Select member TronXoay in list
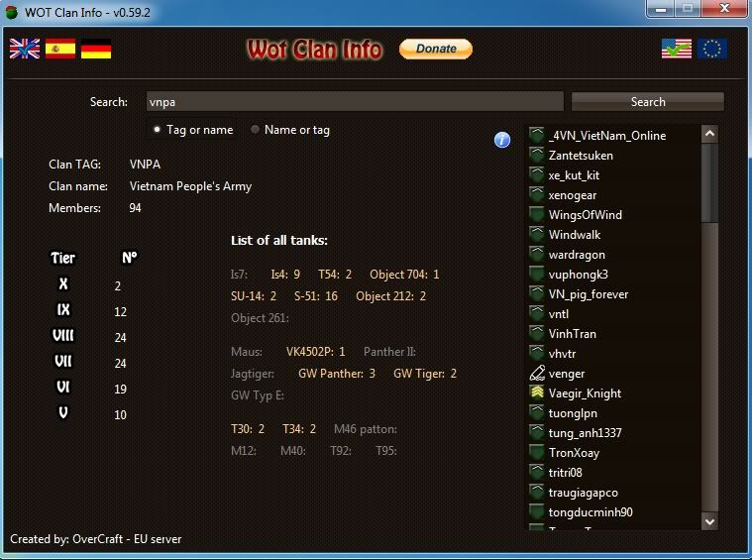Screen dimensions: 752x560 [x=574, y=453]
